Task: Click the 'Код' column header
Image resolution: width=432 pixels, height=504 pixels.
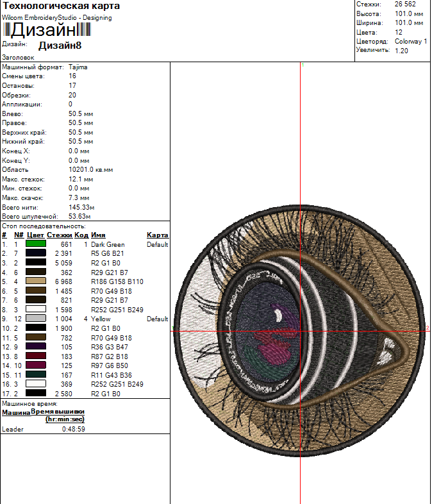Action: [81, 235]
